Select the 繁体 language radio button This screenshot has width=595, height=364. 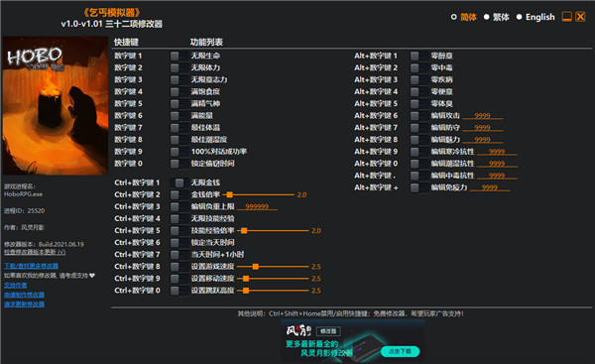pos(487,17)
